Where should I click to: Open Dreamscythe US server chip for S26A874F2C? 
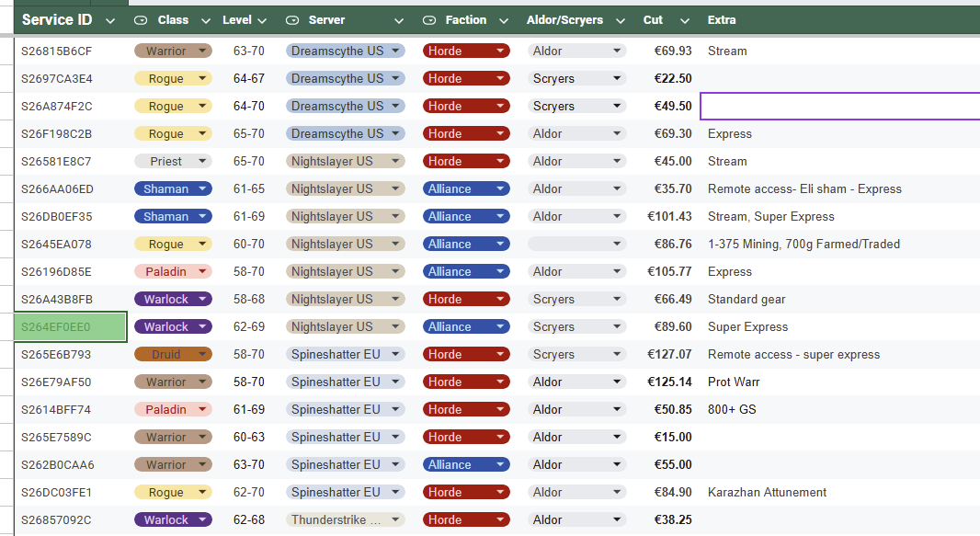coord(346,107)
